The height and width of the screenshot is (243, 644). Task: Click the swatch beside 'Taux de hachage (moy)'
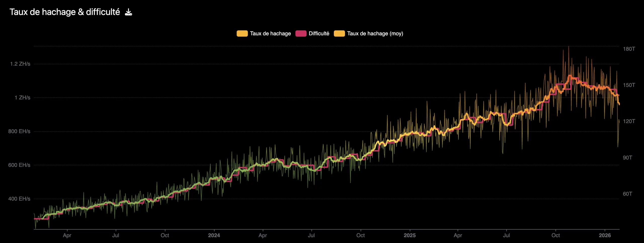point(339,33)
